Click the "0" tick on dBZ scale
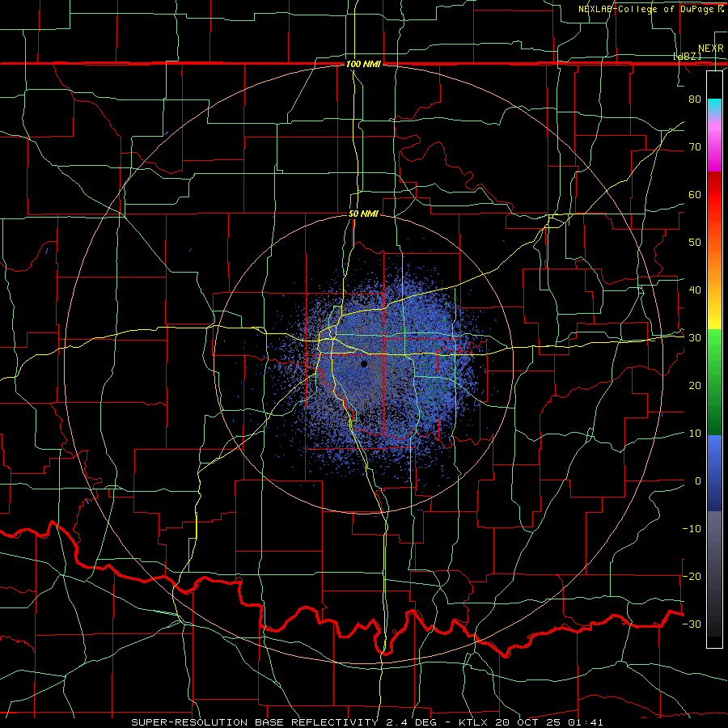Screen dimensions: 728x728 point(698,481)
